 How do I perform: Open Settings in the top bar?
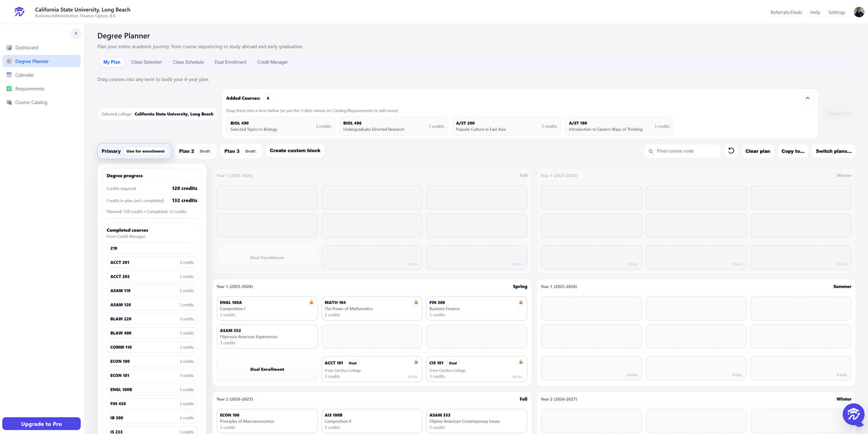[837, 12]
